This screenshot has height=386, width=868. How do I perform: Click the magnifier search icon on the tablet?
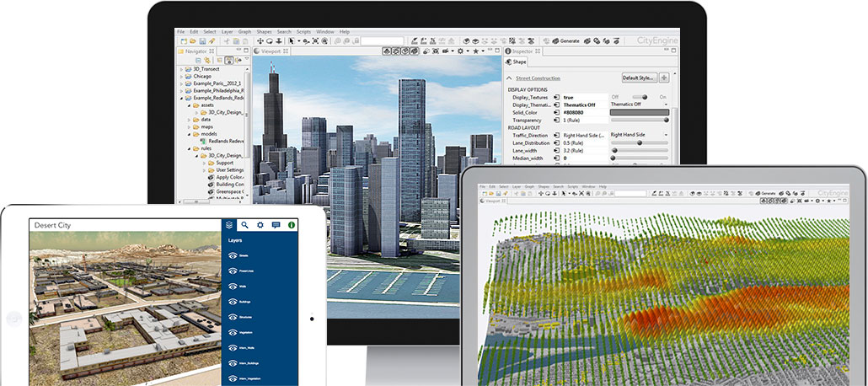point(244,225)
